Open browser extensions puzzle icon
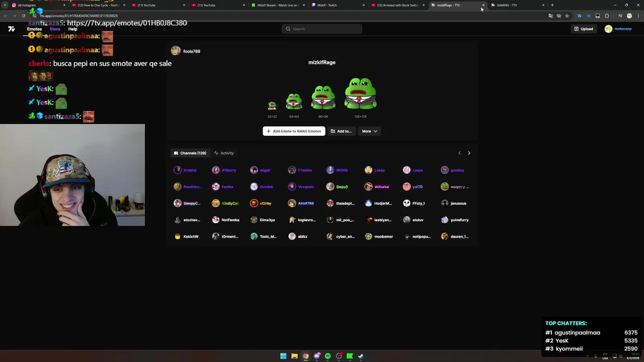 click(607, 16)
